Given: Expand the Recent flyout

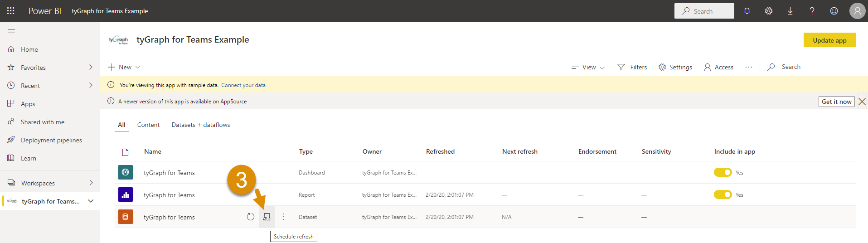Looking at the screenshot, I should [x=91, y=85].
